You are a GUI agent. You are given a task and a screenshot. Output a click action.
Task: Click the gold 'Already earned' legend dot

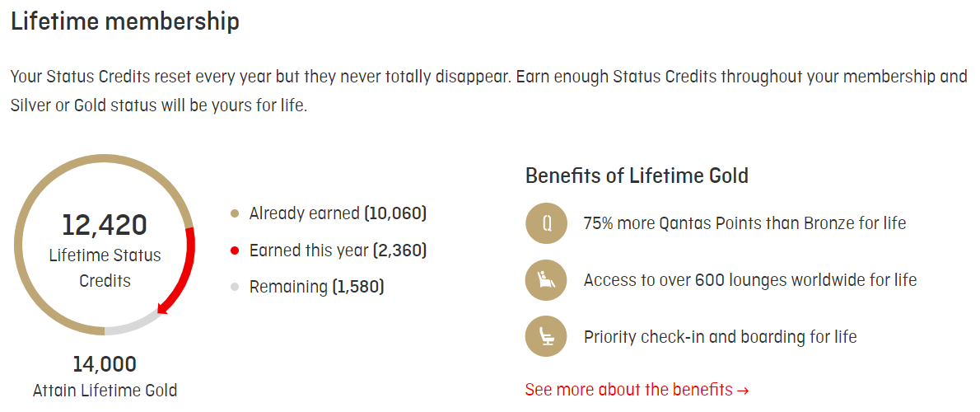click(235, 214)
